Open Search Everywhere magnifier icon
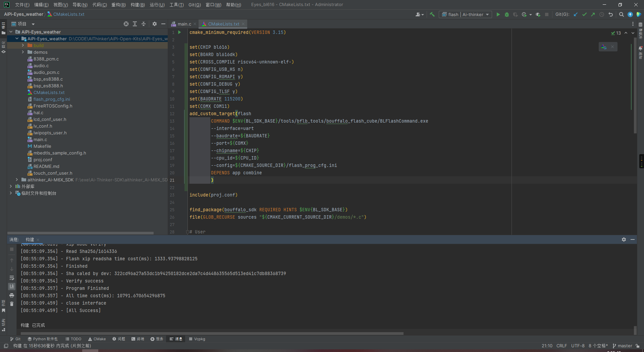This screenshot has height=352, width=644. coord(621,14)
